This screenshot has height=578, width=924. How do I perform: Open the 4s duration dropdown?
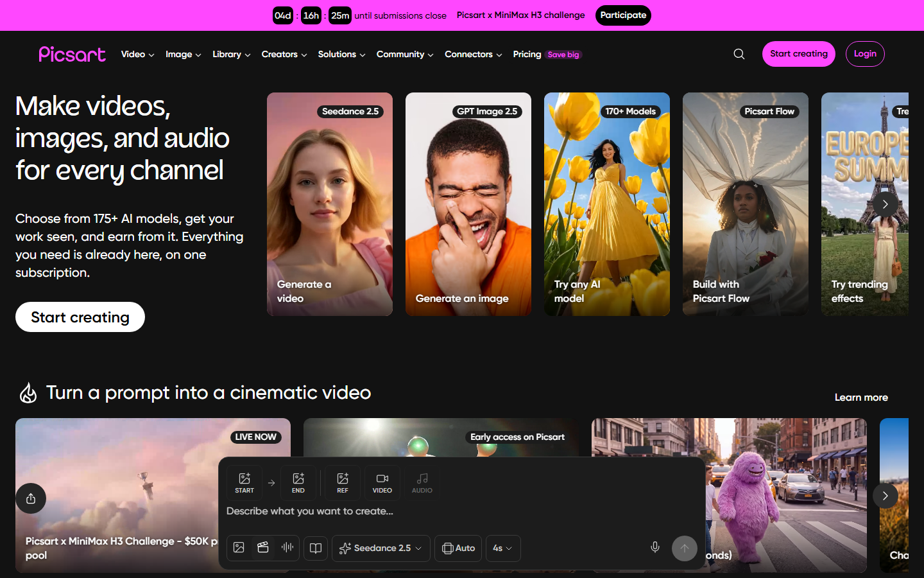pyautogui.click(x=503, y=548)
